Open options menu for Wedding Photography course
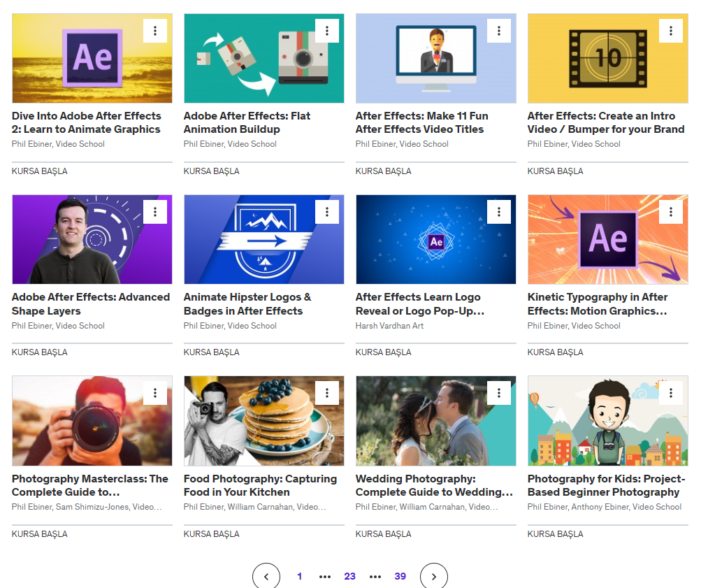This screenshot has height=588, width=708. pyautogui.click(x=499, y=393)
